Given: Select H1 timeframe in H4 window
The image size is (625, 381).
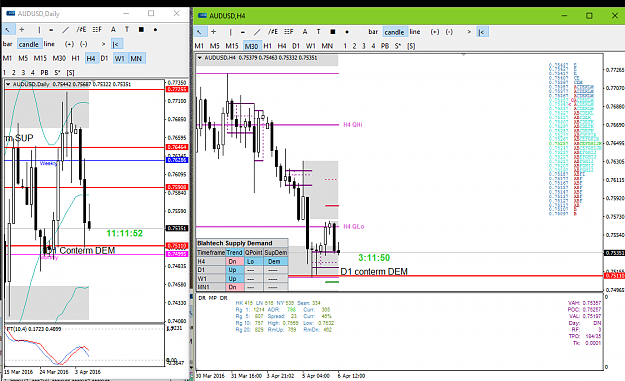Looking at the screenshot, I should point(267,46).
